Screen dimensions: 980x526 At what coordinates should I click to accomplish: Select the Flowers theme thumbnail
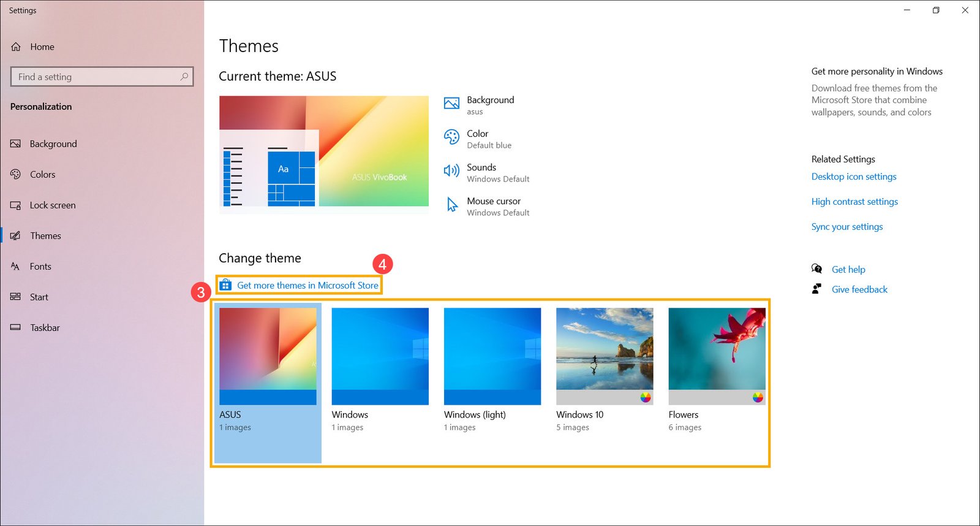717,356
